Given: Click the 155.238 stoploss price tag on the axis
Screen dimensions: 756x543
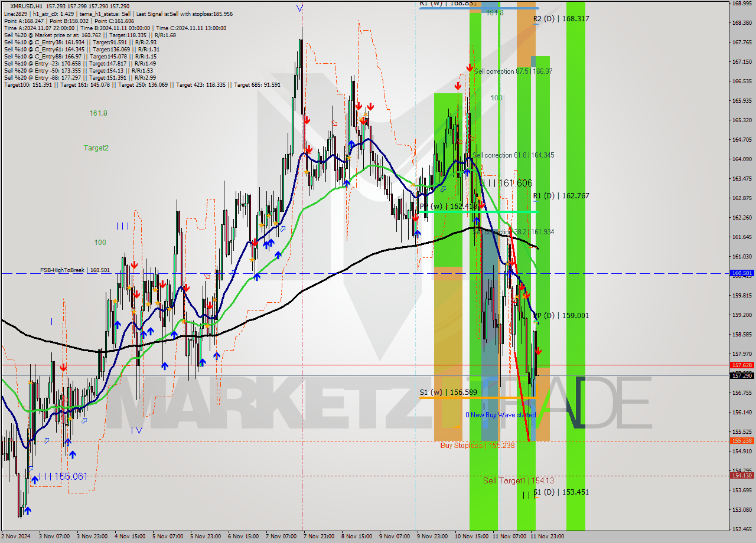Looking at the screenshot, I should point(742,440).
